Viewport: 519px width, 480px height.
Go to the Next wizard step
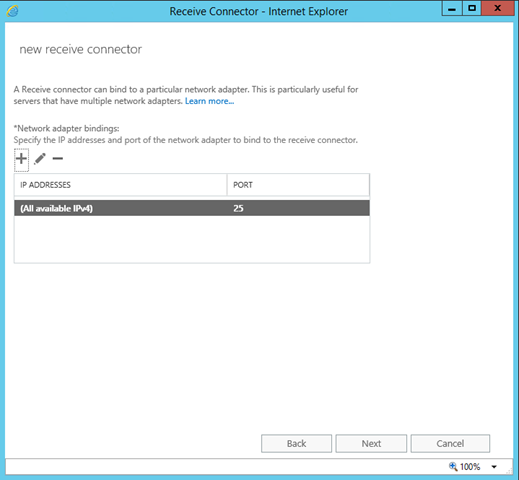point(371,443)
